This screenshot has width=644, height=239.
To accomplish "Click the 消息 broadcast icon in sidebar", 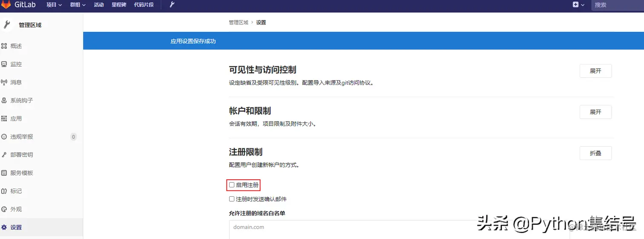I will 4,82.
